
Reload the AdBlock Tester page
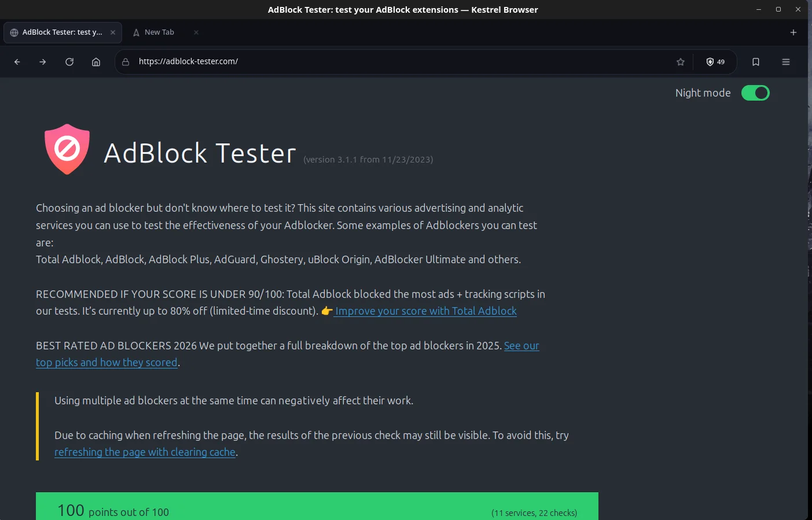pyautogui.click(x=69, y=62)
